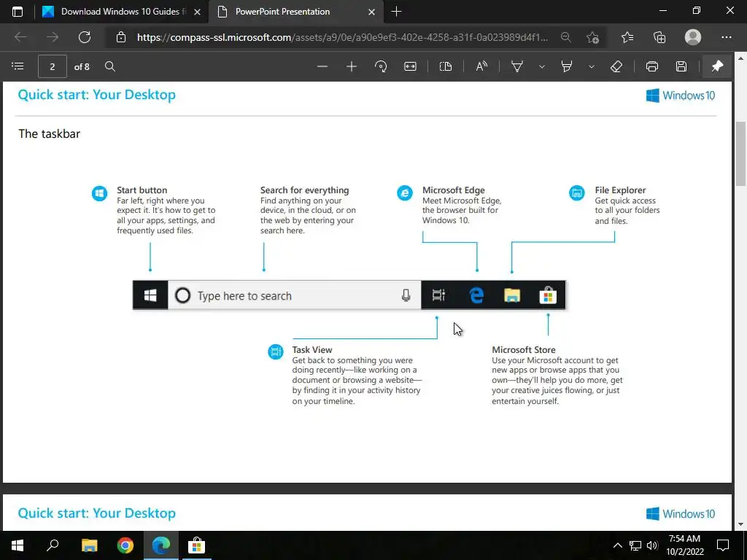This screenshot has width=747, height=560.
Task: Open the user profile menu
Action: point(693,37)
